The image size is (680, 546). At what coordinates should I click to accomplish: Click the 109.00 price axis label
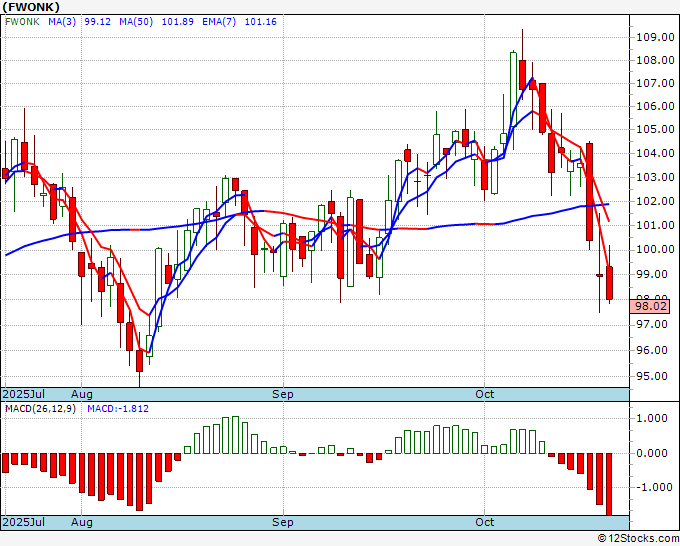(655, 37)
